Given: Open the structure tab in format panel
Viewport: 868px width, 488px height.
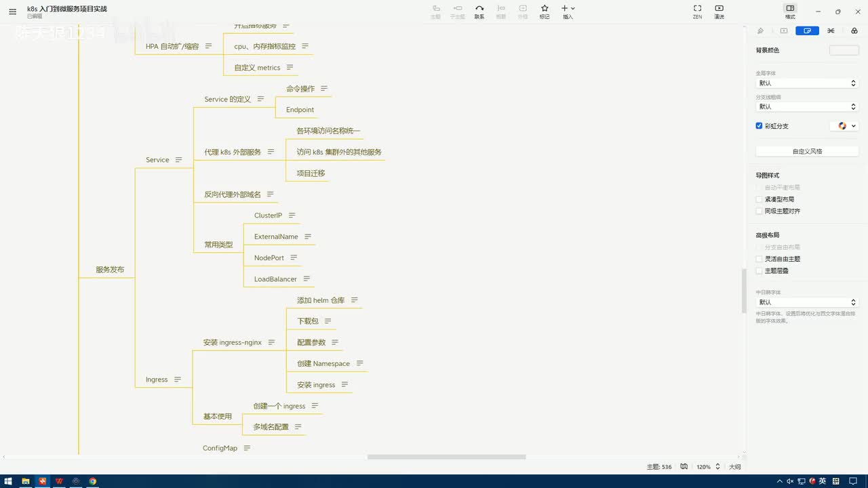Looking at the screenshot, I should point(831,30).
